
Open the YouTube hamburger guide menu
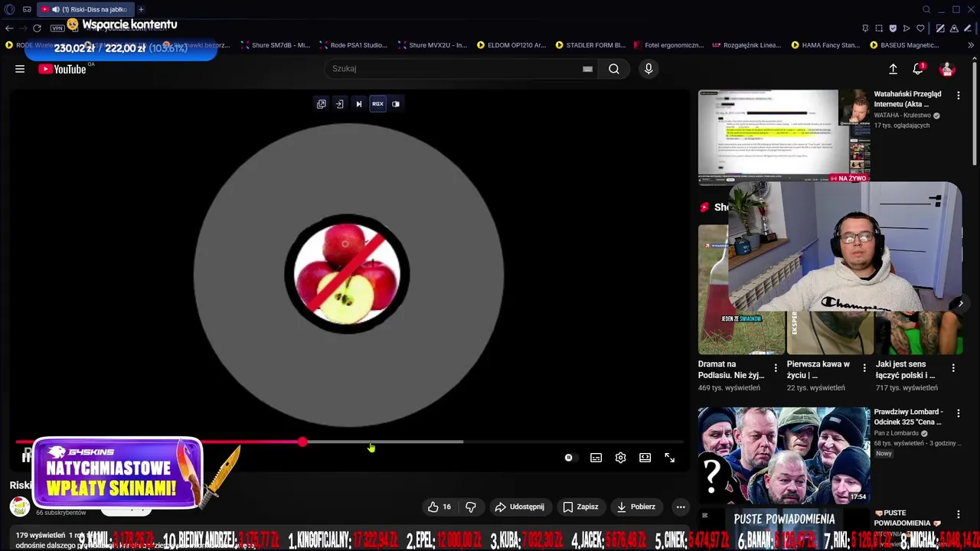(x=20, y=69)
